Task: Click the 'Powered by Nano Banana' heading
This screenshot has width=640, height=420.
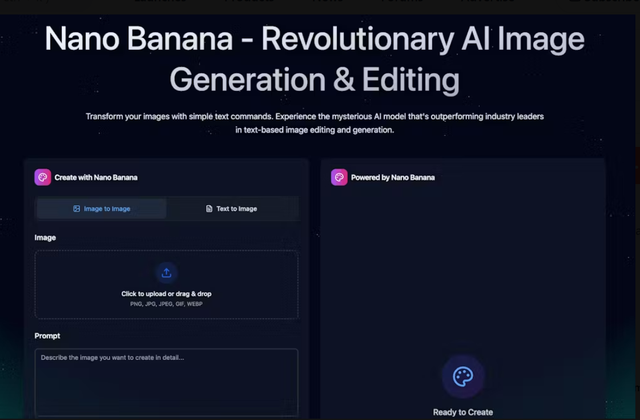Action: click(393, 177)
